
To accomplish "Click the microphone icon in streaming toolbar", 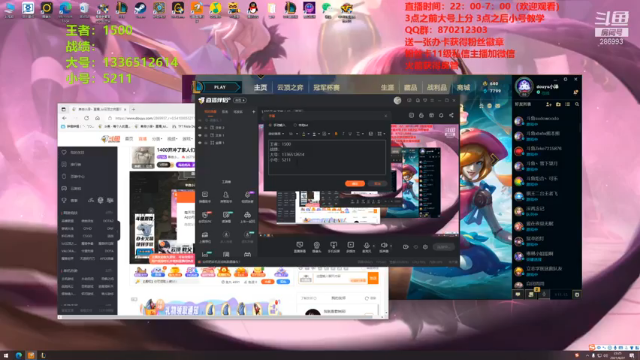I will [x=367, y=245].
